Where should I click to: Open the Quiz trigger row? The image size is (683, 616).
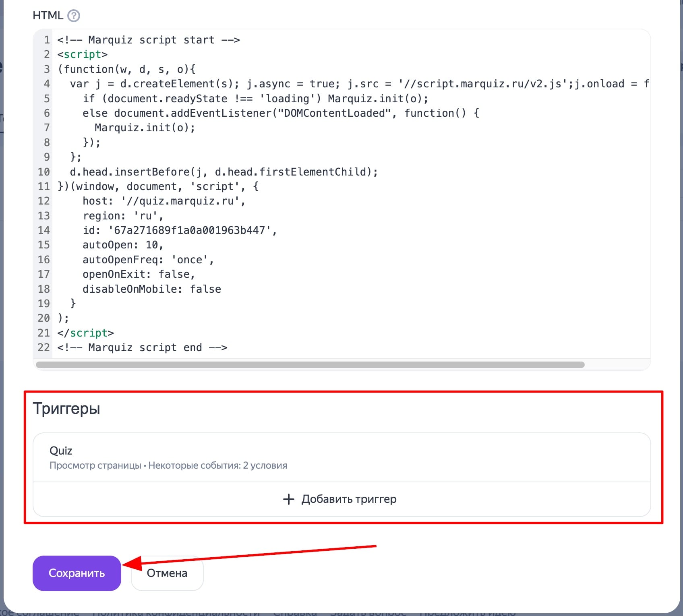(342, 457)
